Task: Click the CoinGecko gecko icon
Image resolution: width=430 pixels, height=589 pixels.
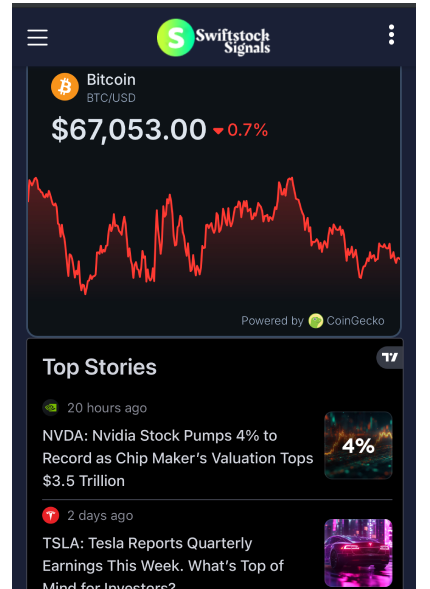Action: [x=315, y=321]
